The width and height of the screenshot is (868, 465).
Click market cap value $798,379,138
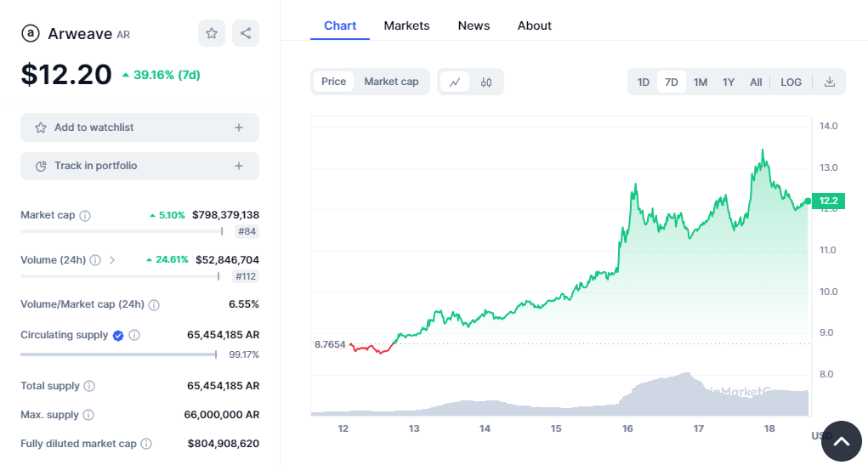[x=226, y=215]
